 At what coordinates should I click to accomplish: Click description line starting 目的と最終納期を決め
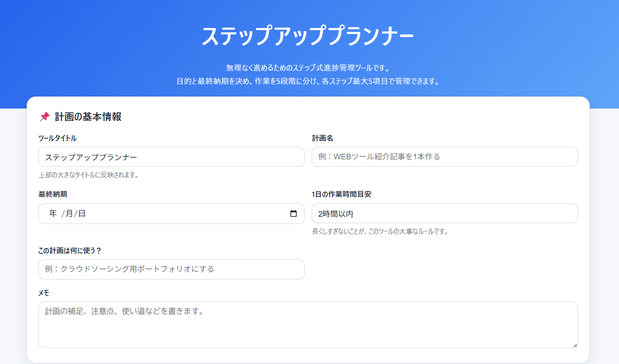(309, 81)
